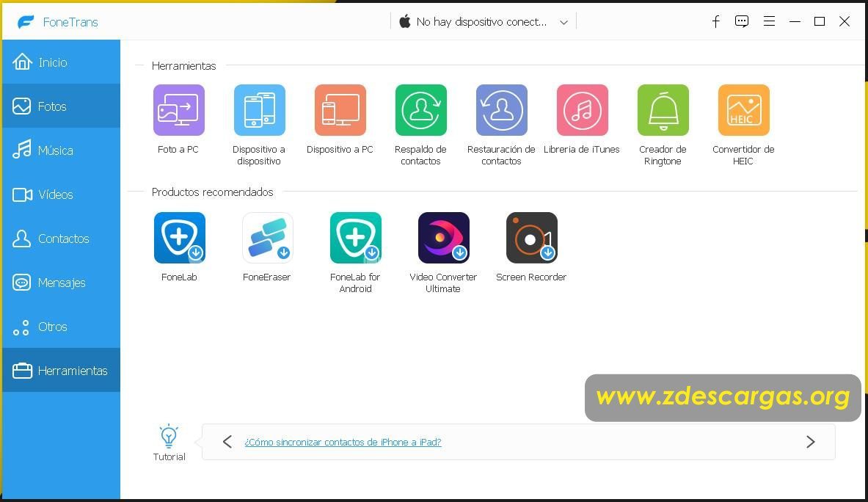Click the Tutorial lightbulb icon
868x502 pixels.
[169, 436]
